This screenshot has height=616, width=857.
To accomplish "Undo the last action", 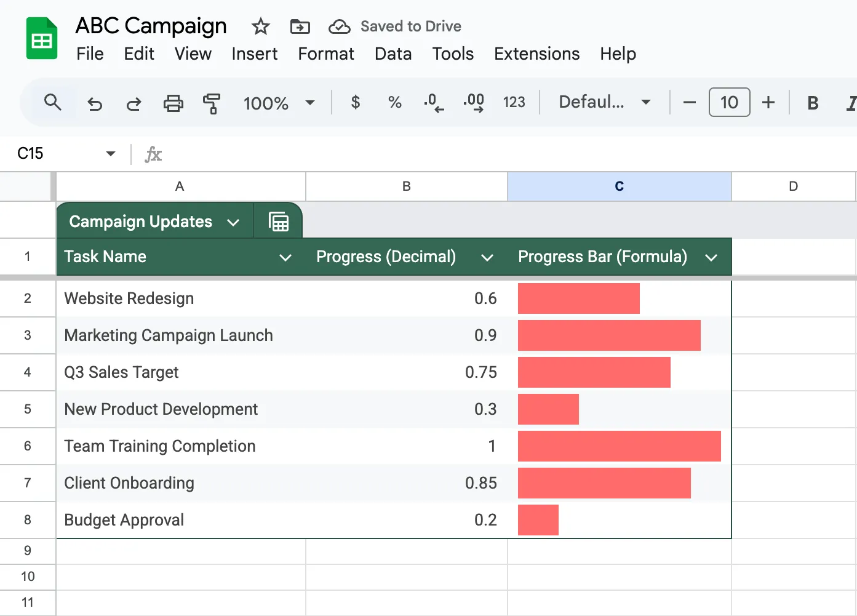I will 95,103.
